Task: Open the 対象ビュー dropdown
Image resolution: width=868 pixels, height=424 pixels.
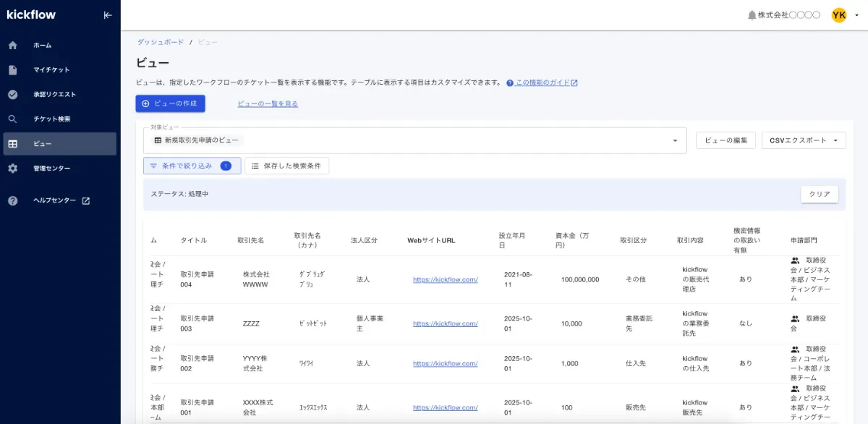Action: (x=414, y=140)
